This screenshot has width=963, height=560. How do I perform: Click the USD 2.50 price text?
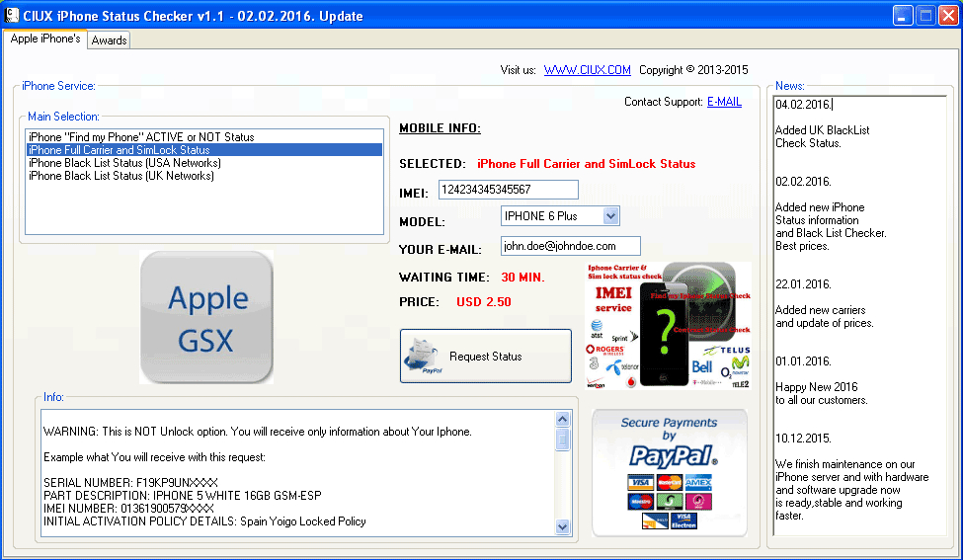point(483,302)
